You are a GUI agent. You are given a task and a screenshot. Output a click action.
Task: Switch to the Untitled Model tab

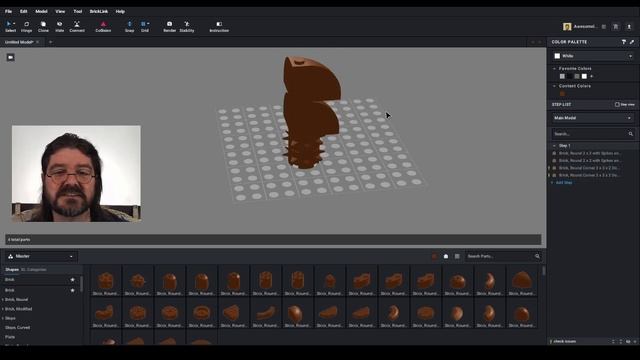point(19,42)
